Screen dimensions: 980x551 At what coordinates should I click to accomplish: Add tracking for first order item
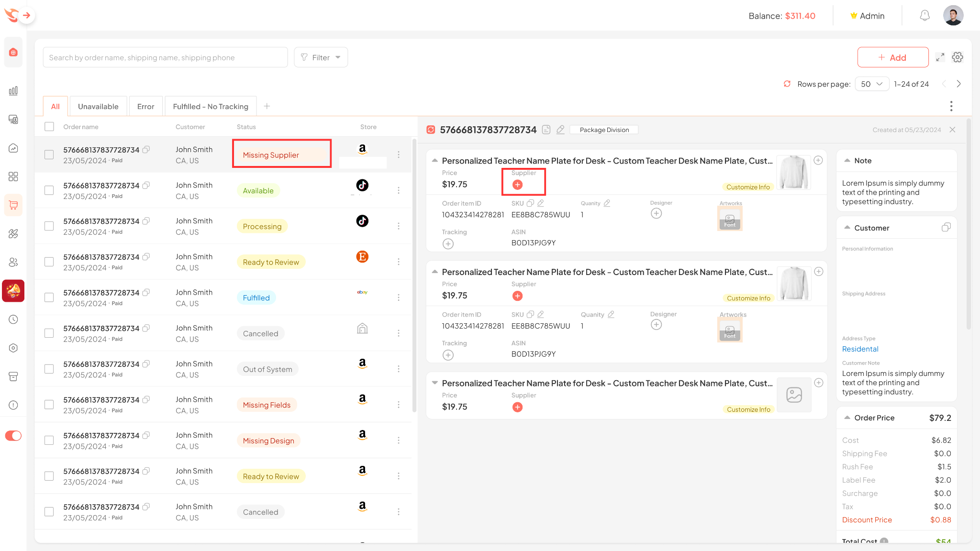[448, 244]
